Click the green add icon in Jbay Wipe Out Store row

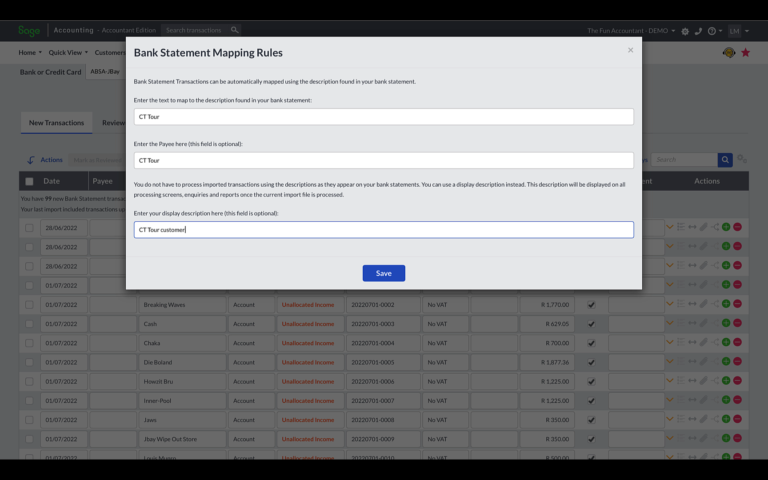point(726,438)
